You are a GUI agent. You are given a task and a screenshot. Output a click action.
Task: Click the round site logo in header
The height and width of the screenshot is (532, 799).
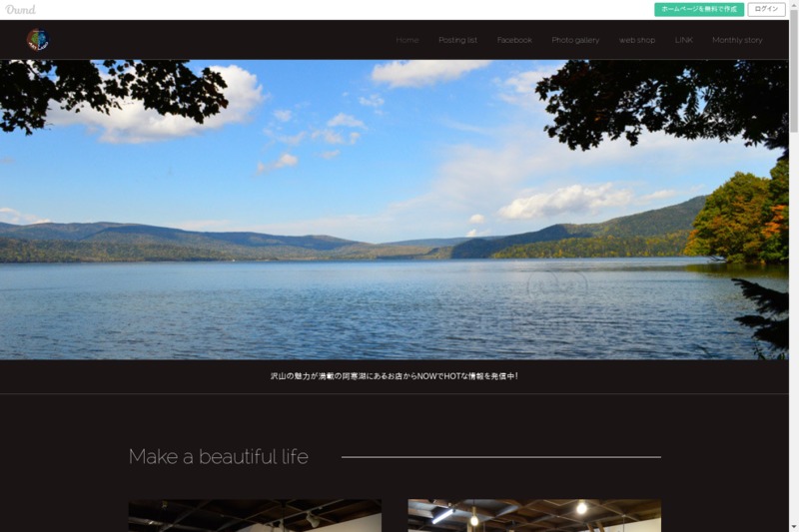(38, 40)
